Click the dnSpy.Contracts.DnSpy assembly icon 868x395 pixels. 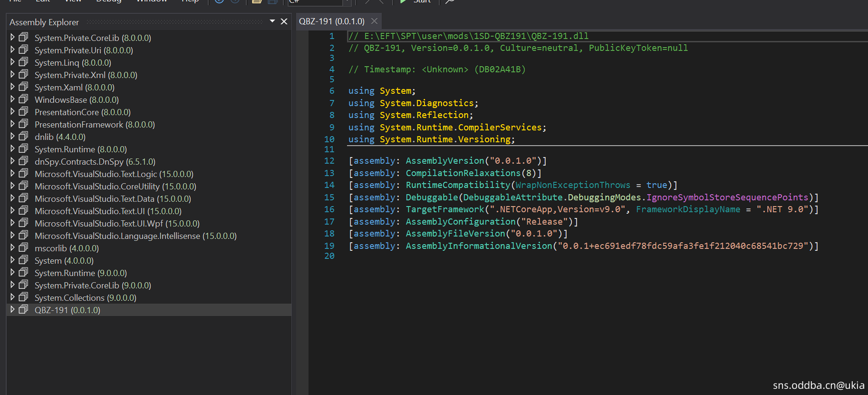click(23, 161)
